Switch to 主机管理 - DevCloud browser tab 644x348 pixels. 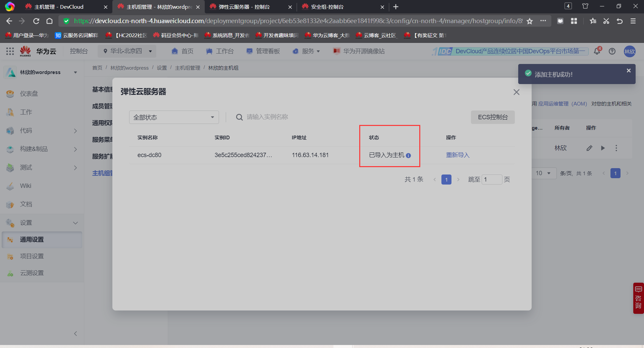66,7
